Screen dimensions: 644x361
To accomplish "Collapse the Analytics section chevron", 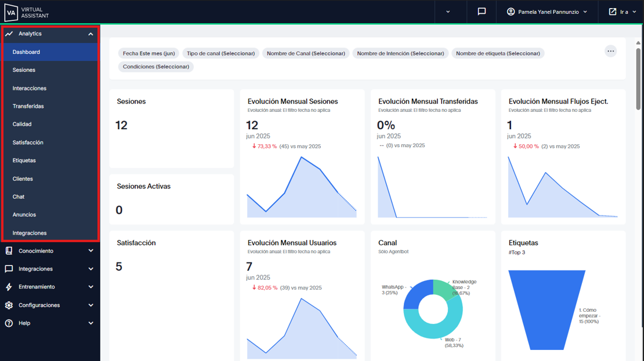I will click(x=91, y=34).
